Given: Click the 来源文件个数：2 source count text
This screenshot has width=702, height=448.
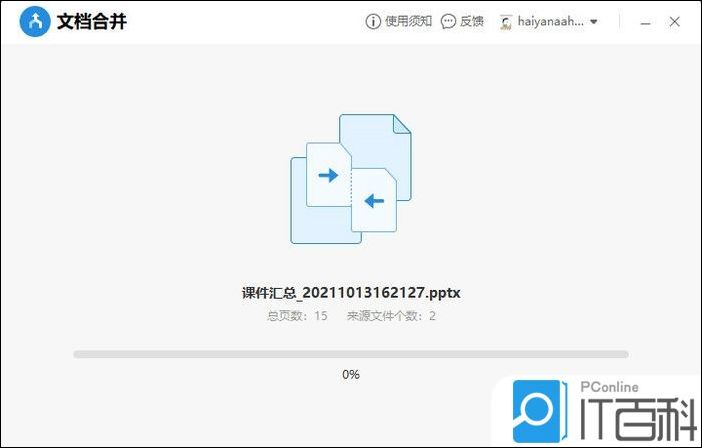Looking at the screenshot, I should (x=391, y=316).
